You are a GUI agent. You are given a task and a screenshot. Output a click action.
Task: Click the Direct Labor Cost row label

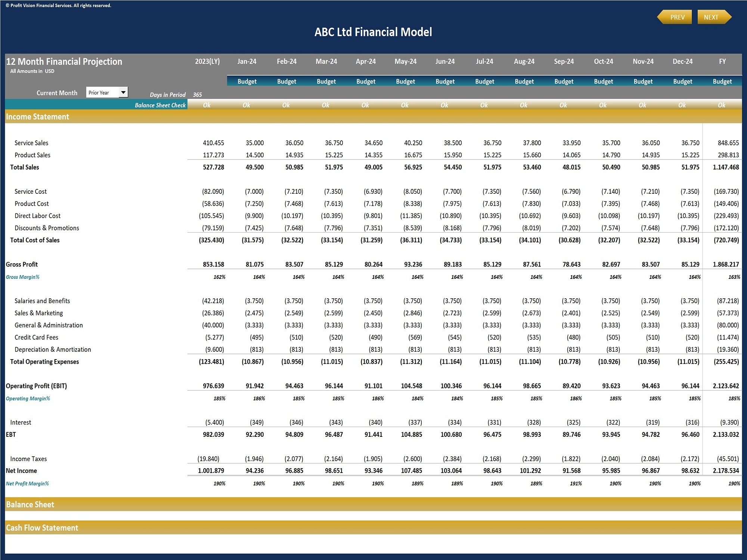coord(37,216)
